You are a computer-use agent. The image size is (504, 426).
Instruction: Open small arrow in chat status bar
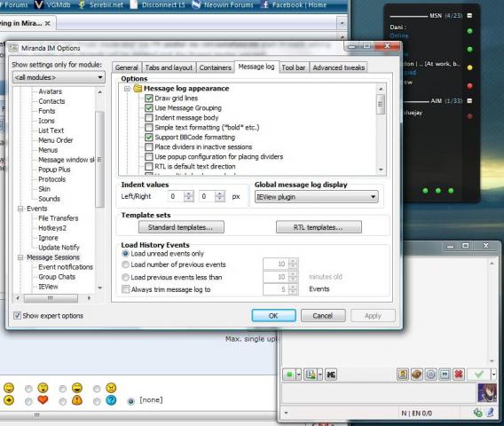286,413
